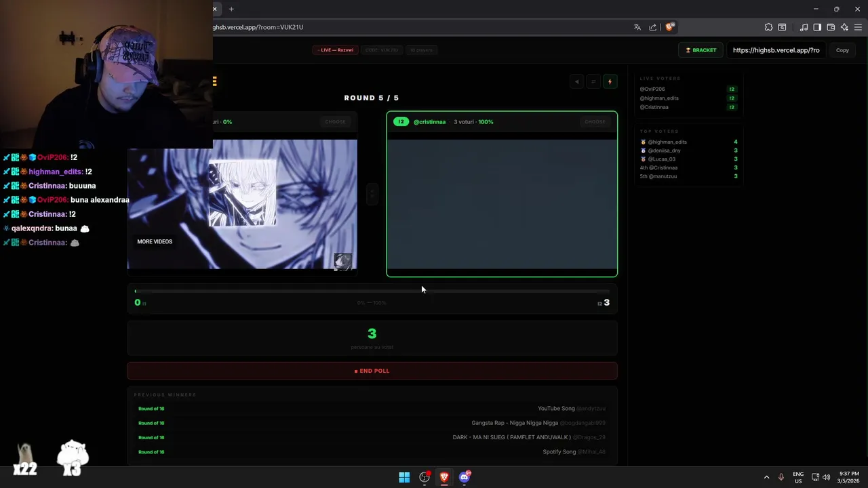Click the '3 voturi · 100%' label
This screenshot has height=488, width=868.
coord(473,122)
